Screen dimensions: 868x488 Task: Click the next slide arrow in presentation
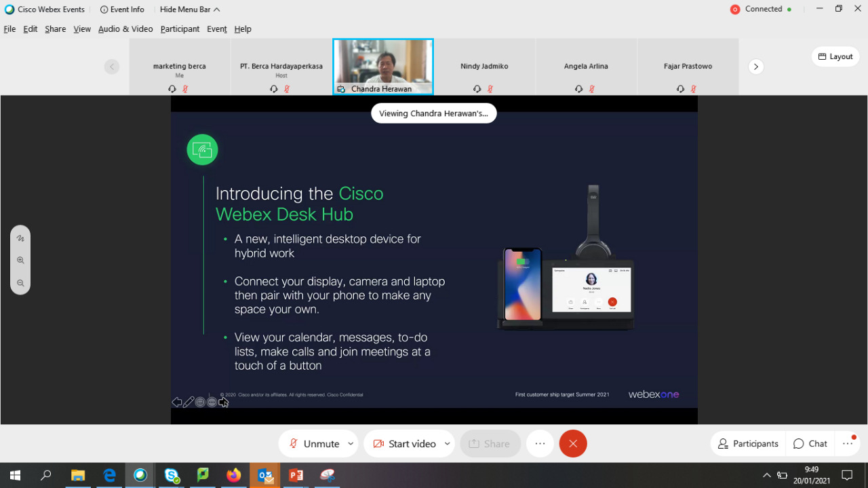(224, 402)
